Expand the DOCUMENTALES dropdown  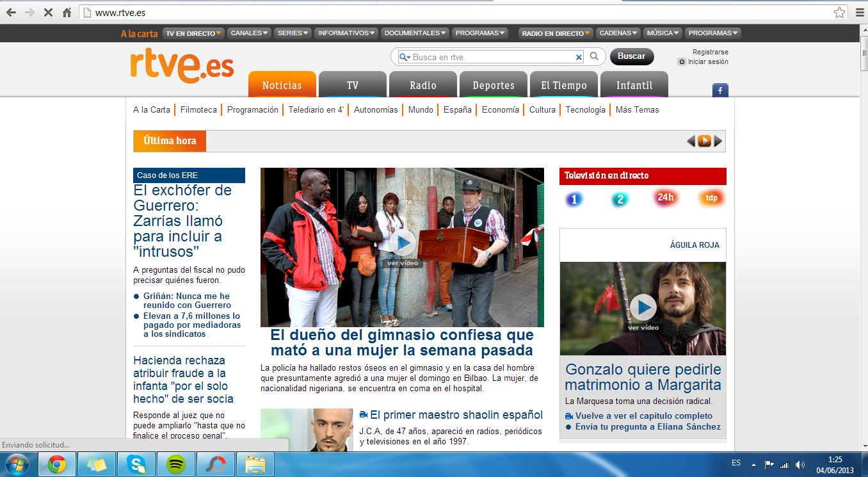tap(415, 33)
